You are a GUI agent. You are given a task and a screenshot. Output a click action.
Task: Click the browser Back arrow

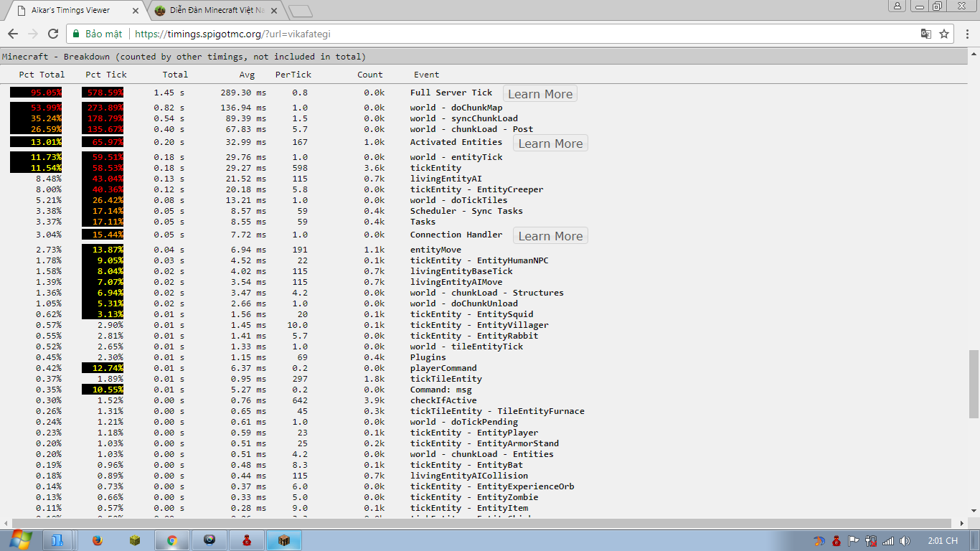[13, 34]
